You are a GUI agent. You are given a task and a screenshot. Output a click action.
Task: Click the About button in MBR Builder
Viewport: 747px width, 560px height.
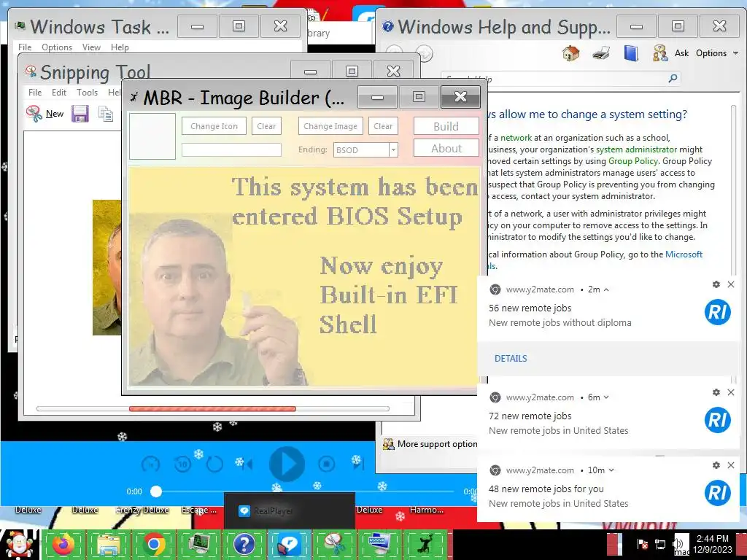pyautogui.click(x=446, y=148)
